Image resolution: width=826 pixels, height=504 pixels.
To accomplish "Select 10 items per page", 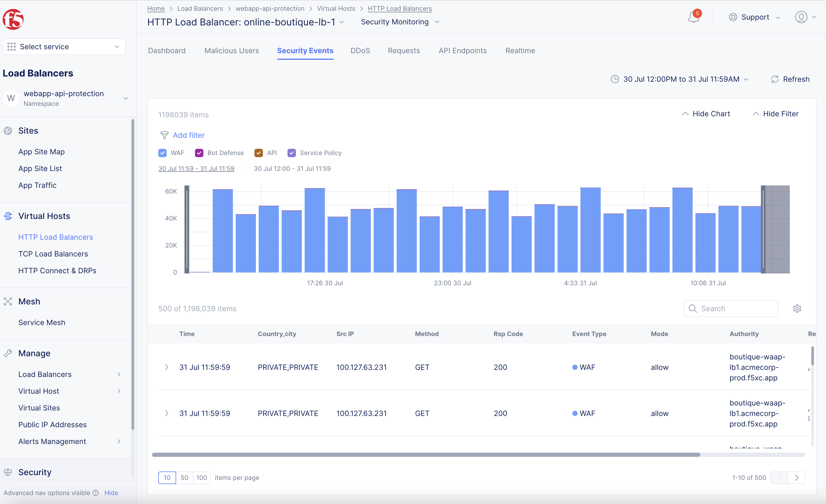I will [167, 478].
